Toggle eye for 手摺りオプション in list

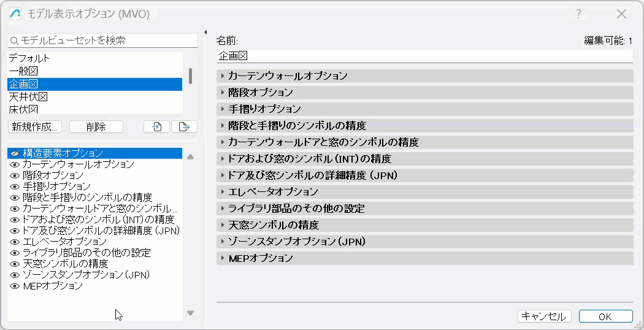(15, 186)
